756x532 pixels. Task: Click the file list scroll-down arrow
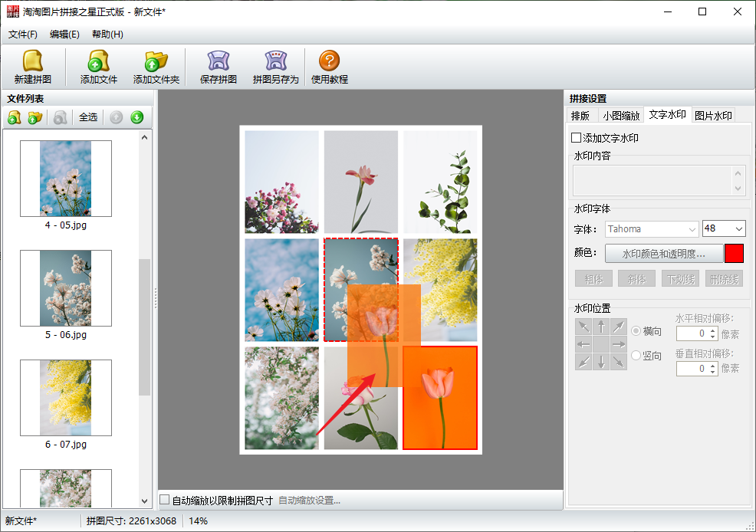(x=144, y=501)
